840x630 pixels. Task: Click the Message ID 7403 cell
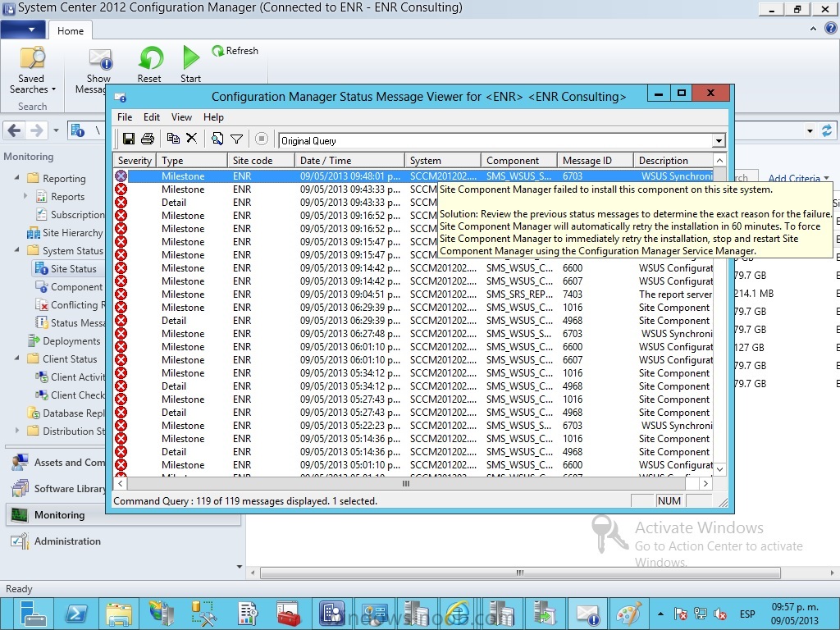[x=572, y=294]
